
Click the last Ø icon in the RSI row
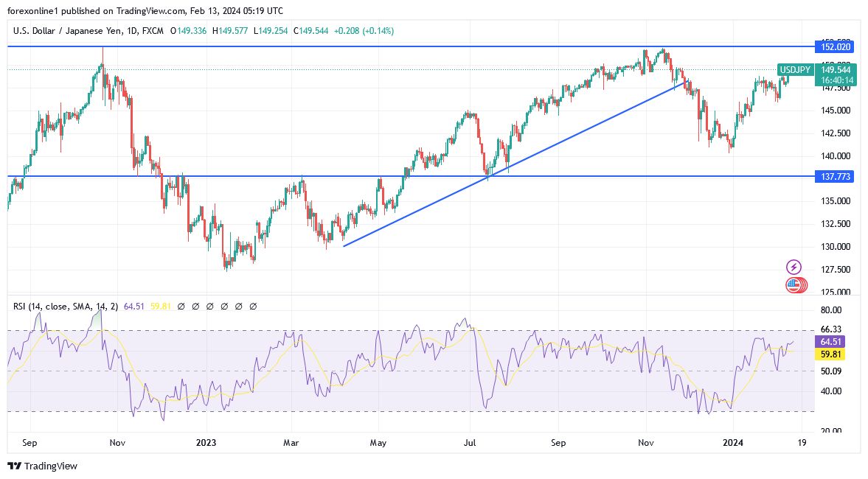coord(253,306)
